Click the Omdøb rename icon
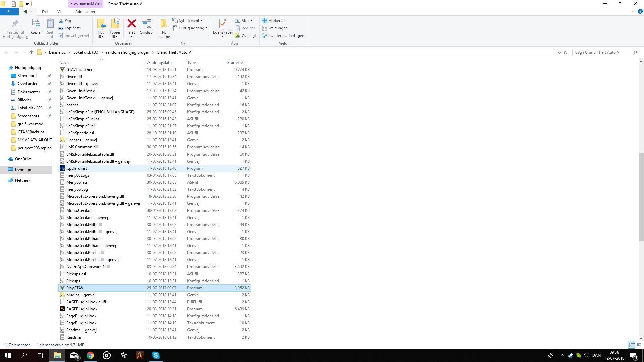 tap(146, 24)
